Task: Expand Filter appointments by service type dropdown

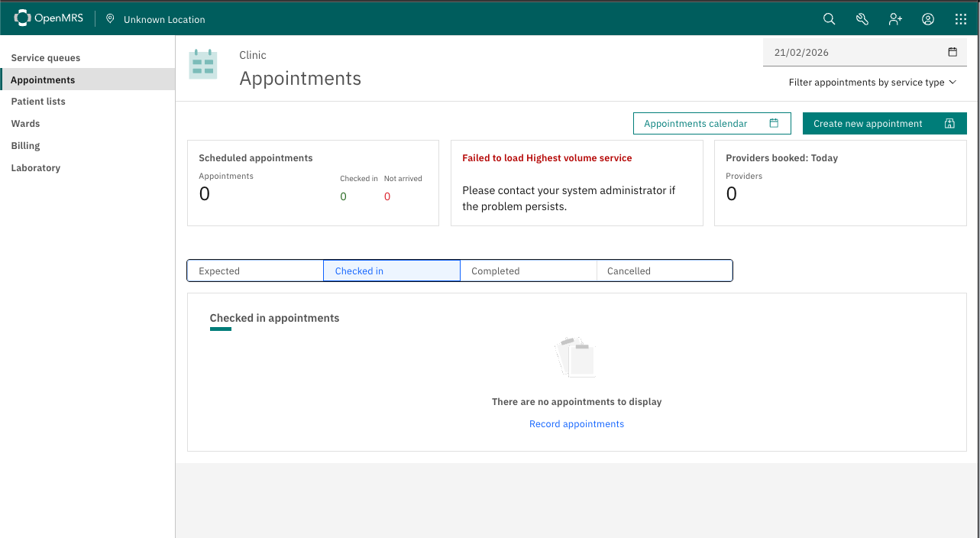Action: click(872, 83)
